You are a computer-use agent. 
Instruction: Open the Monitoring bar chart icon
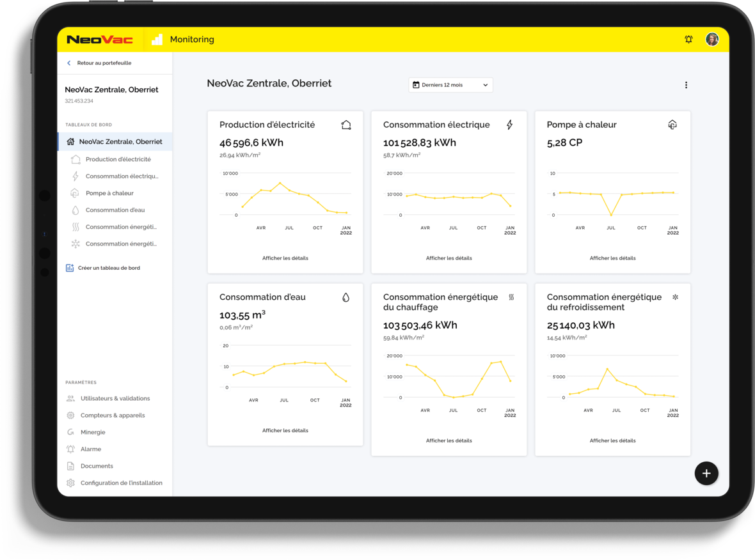tap(157, 39)
